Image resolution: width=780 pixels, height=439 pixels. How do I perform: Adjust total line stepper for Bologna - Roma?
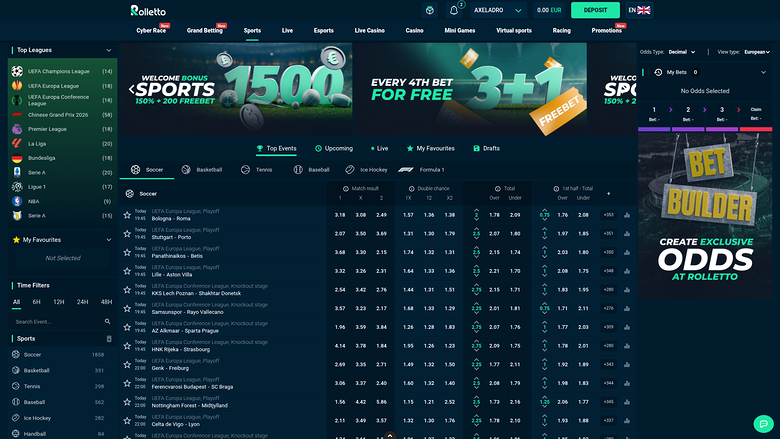click(476, 215)
